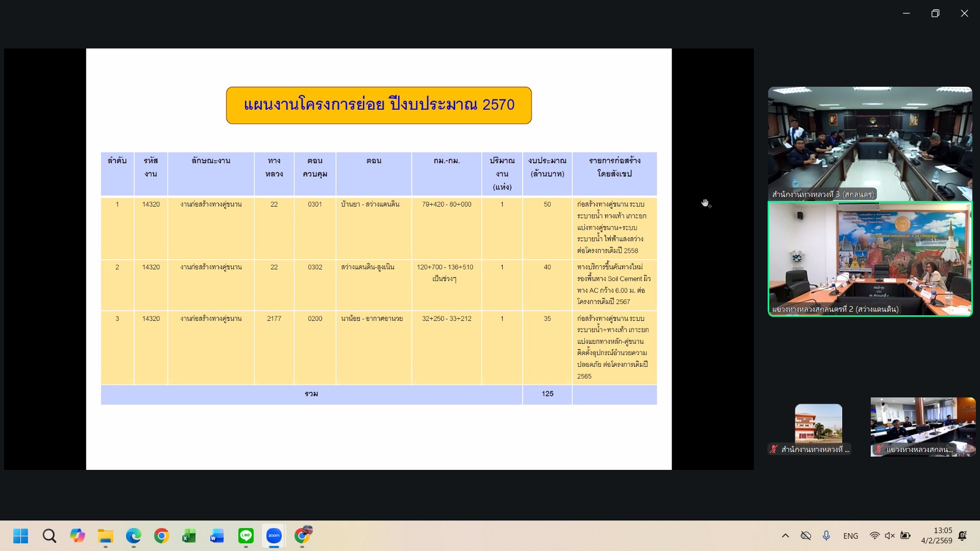
Task: Click the Zoom taskbar icon
Action: click(274, 536)
